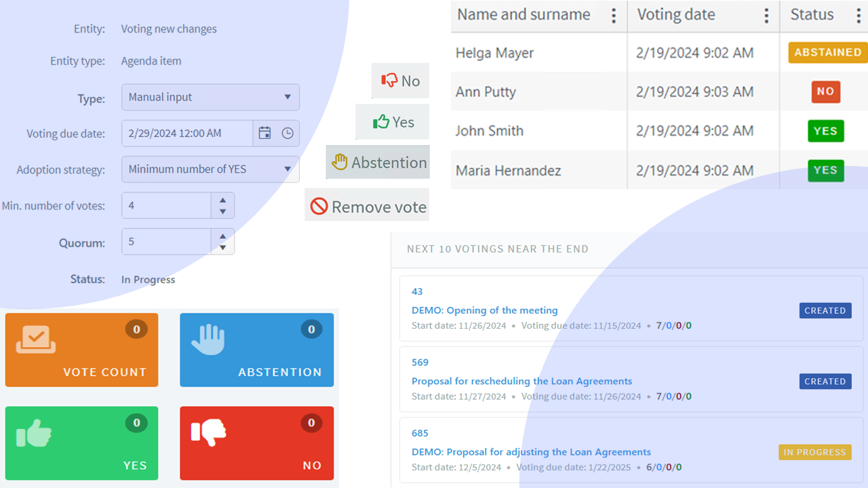Open Status column options menu
Viewport: 868px width, 488px height.
[859, 16]
